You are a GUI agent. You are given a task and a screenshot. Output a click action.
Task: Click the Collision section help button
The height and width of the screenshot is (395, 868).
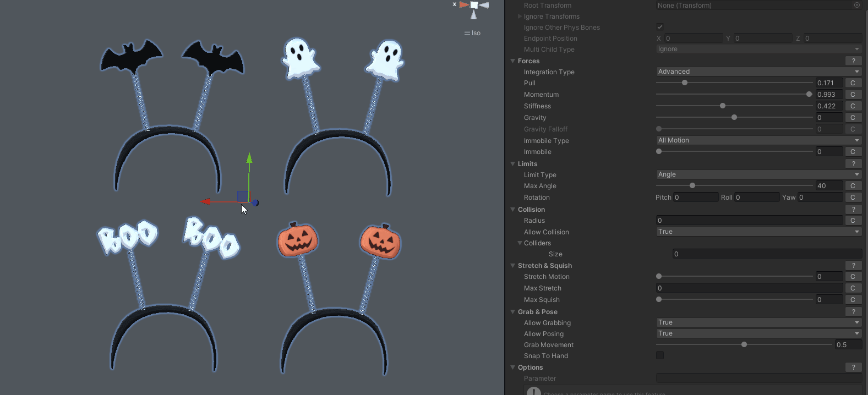click(x=853, y=210)
